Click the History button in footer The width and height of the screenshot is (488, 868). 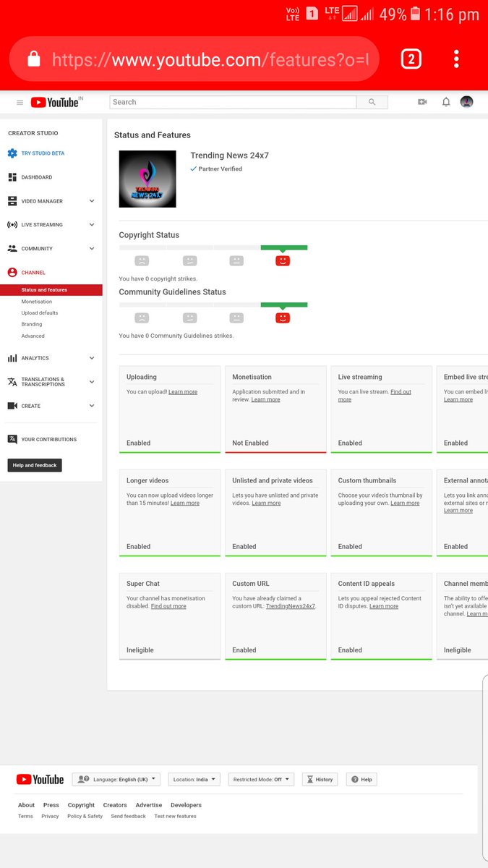click(x=320, y=779)
